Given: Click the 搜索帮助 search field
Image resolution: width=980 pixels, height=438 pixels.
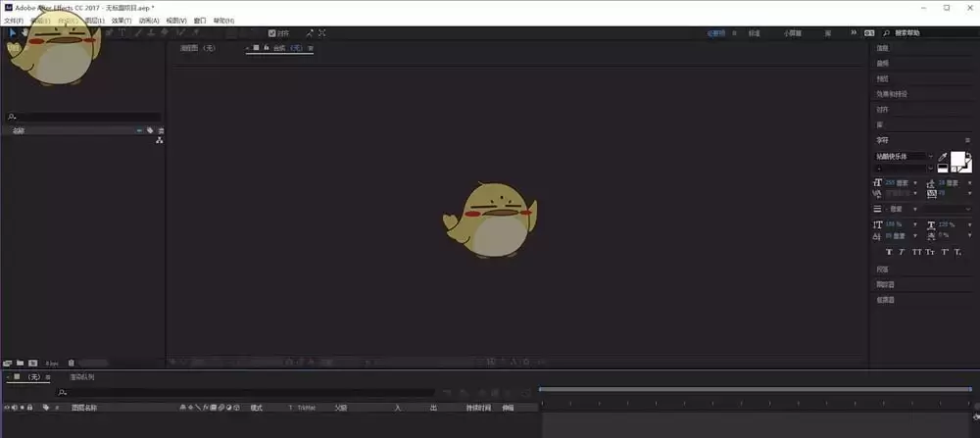Looking at the screenshot, I should click(931, 32).
